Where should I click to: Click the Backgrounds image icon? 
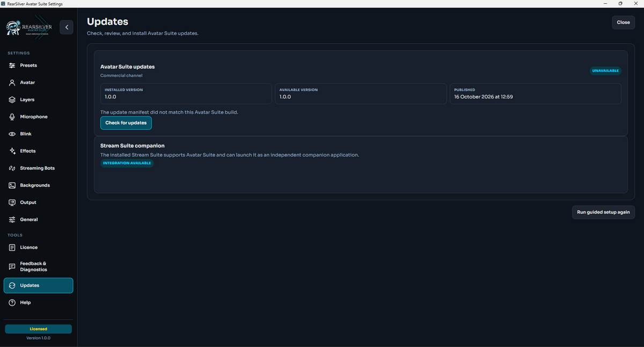(12, 185)
